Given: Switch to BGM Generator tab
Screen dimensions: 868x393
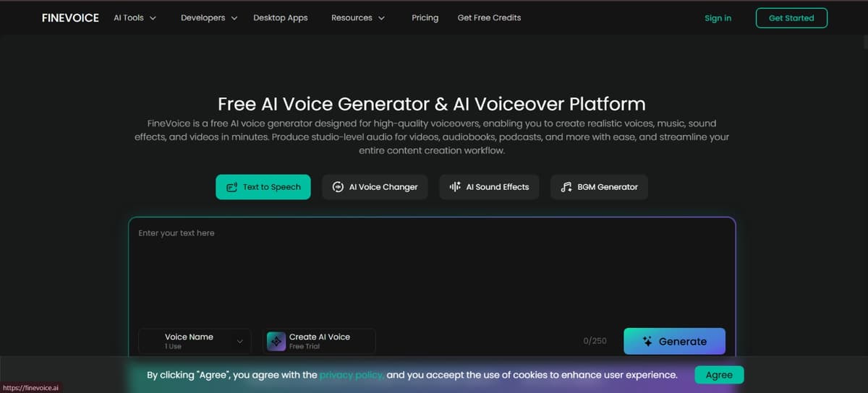Looking at the screenshot, I should [x=599, y=187].
